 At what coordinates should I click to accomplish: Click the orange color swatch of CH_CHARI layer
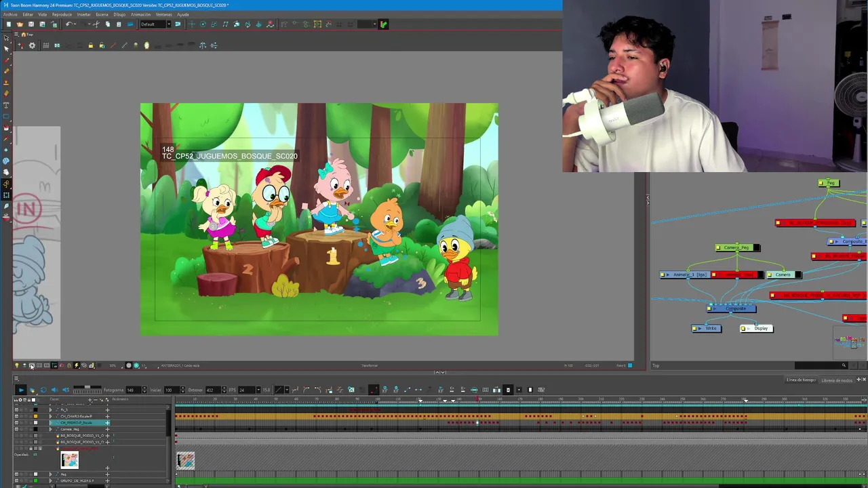click(x=35, y=416)
